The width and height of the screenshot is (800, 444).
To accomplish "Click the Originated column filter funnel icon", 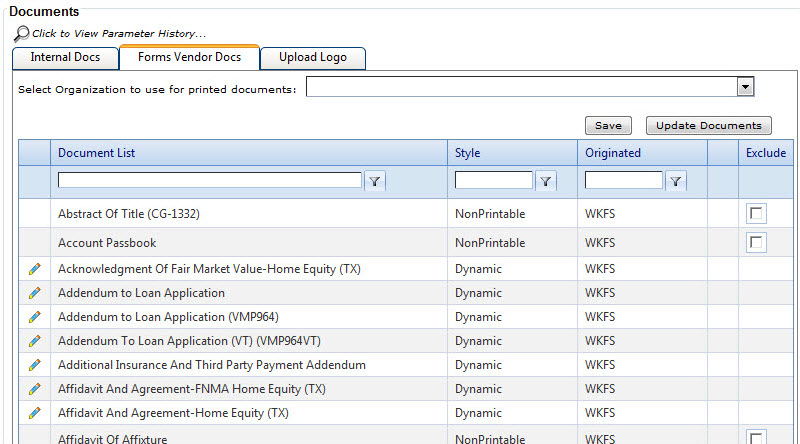I will (x=676, y=181).
